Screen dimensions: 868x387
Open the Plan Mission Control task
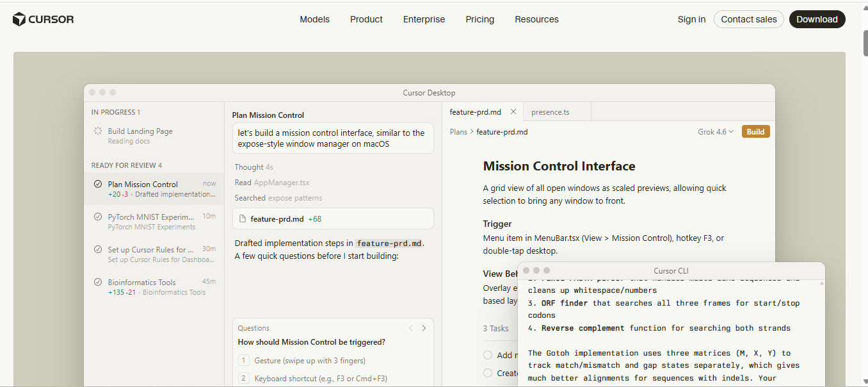point(154,188)
